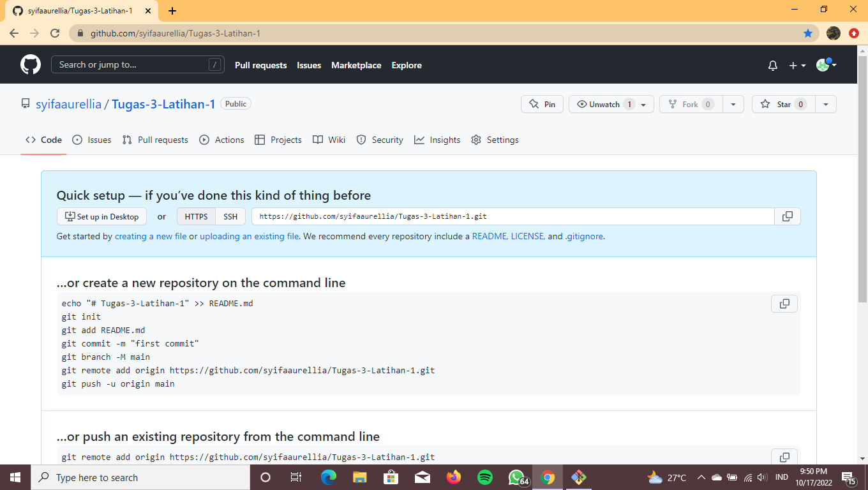Launch Spotify from the taskbar
The height and width of the screenshot is (490, 868).
[485, 477]
